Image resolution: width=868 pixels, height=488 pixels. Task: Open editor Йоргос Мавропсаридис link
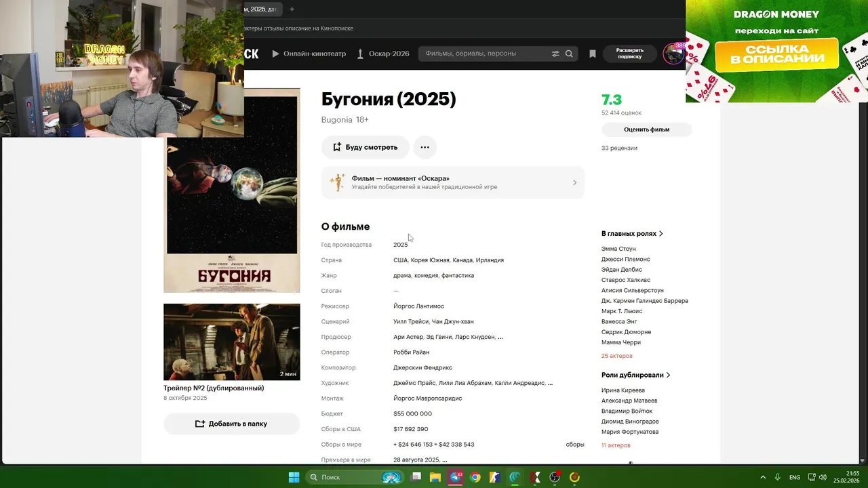click(x=427, y=399)
